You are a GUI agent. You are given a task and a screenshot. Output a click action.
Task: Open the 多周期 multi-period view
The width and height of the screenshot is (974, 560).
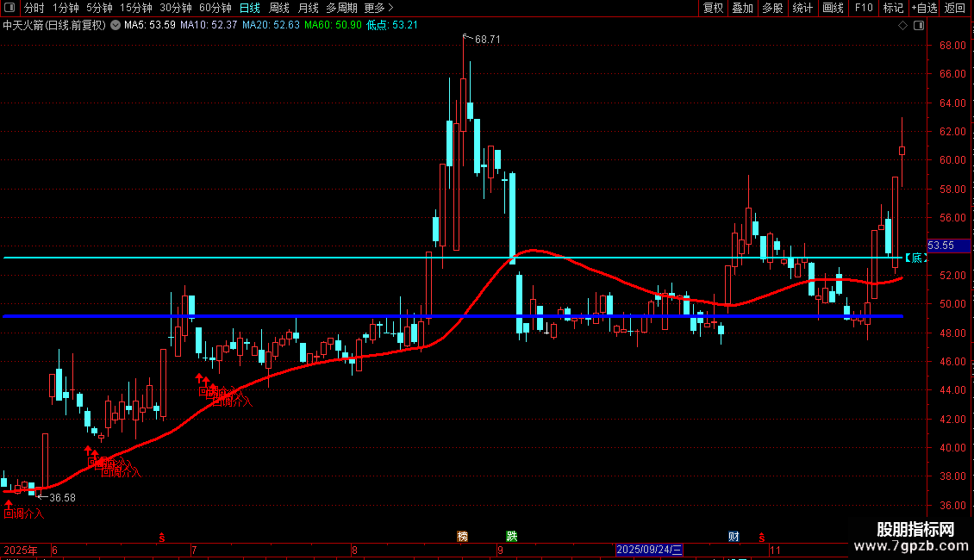tap(341, 8)
